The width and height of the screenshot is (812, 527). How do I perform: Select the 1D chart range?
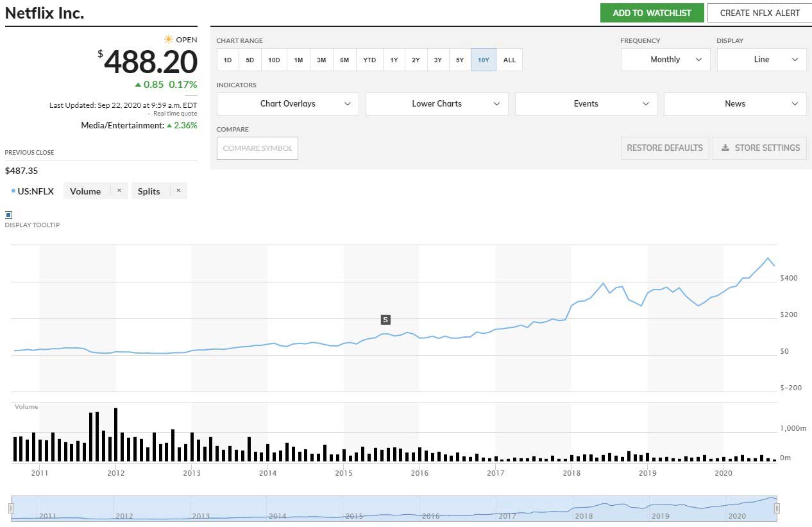click(228, 60)
